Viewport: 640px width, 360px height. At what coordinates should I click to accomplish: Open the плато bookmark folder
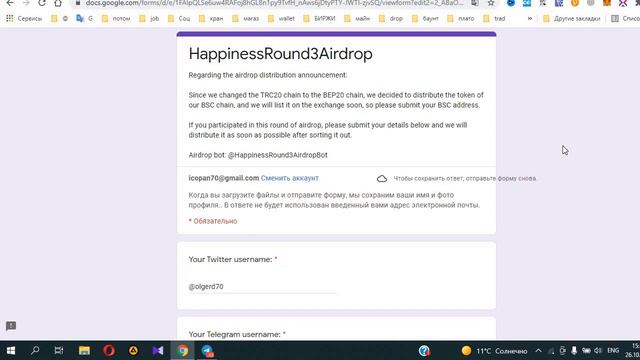pyautogui.click(x=461, y=18)
